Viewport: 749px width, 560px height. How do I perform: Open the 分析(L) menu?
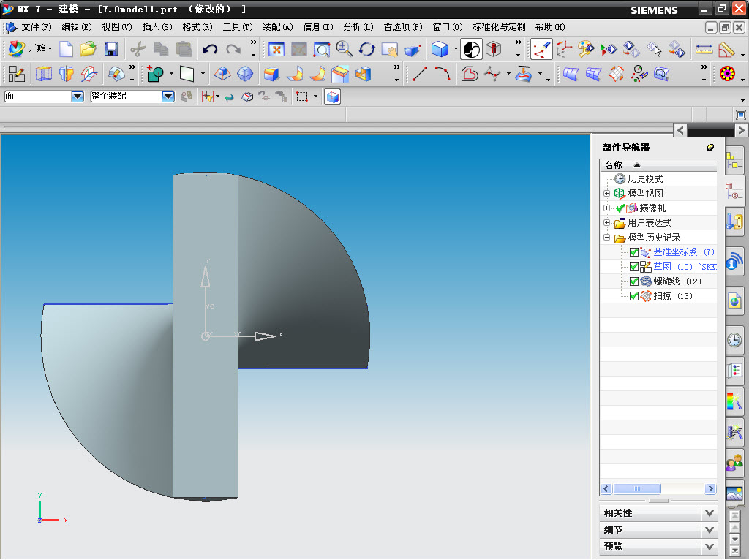pyautogui.click(x=358, y=27)
